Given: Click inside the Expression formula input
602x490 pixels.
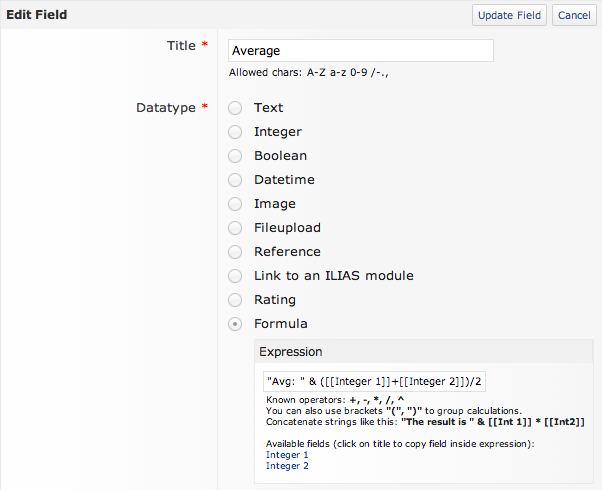Looking at the screenshot, I should click(374, 382).
